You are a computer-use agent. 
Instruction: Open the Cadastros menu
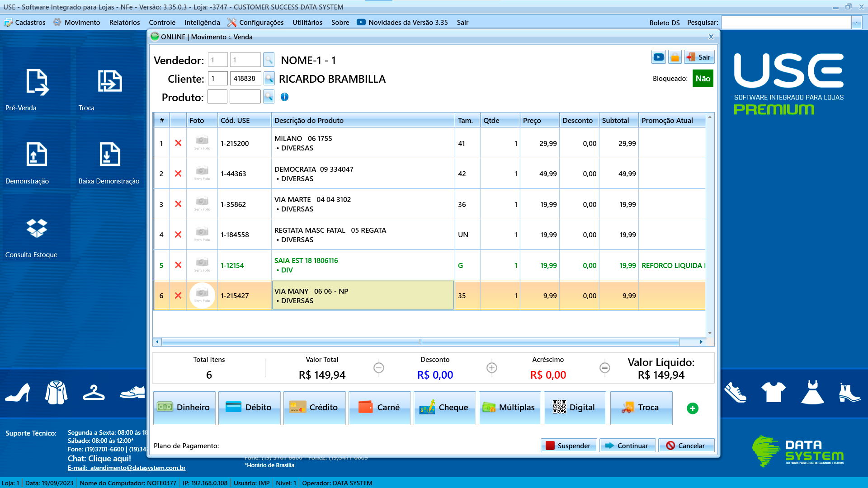(x=25, y=23)
